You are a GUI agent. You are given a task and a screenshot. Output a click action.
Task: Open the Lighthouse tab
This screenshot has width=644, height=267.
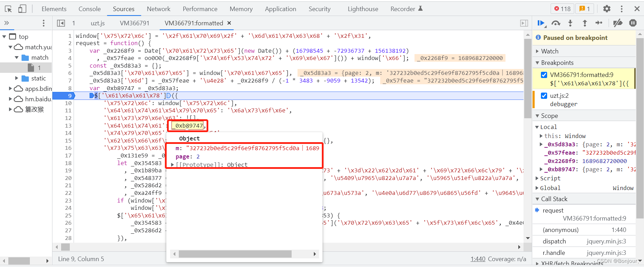363,9
